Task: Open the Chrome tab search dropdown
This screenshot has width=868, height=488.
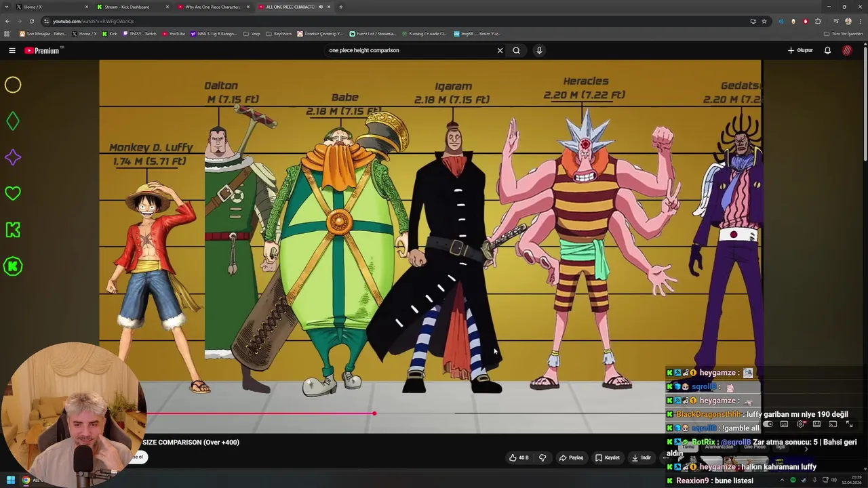Action: pos(7,7)
